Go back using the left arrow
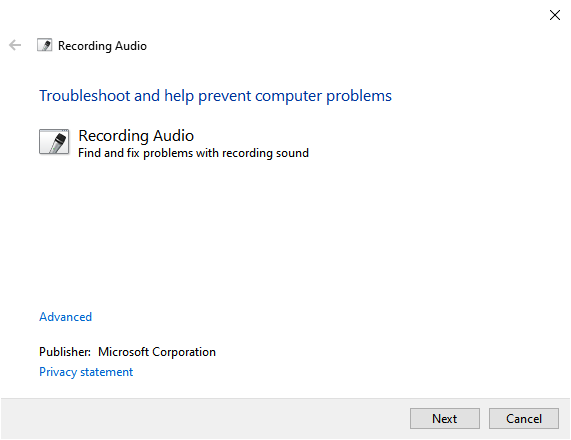Image resolution: width=571 pixels, height=440 pixels. (15, 45)
